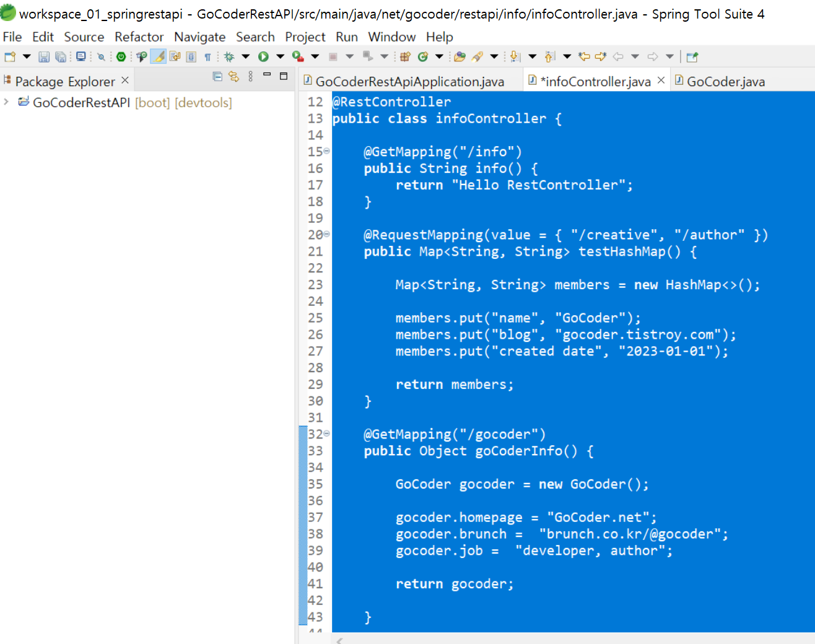The height and width of the screenshot is (644, 815).
Task: Click the Run External Tools icon
Action: tap(298, 57)
